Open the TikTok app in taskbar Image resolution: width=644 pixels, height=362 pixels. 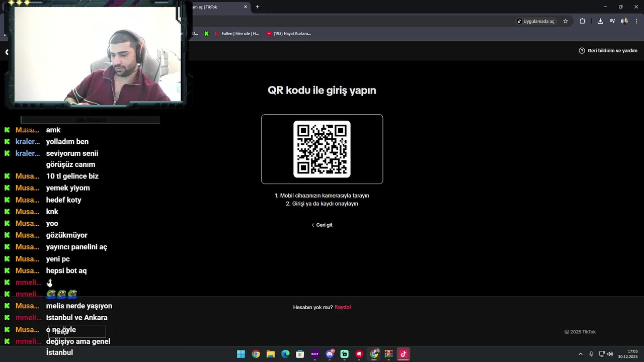(x=403, y=354)
